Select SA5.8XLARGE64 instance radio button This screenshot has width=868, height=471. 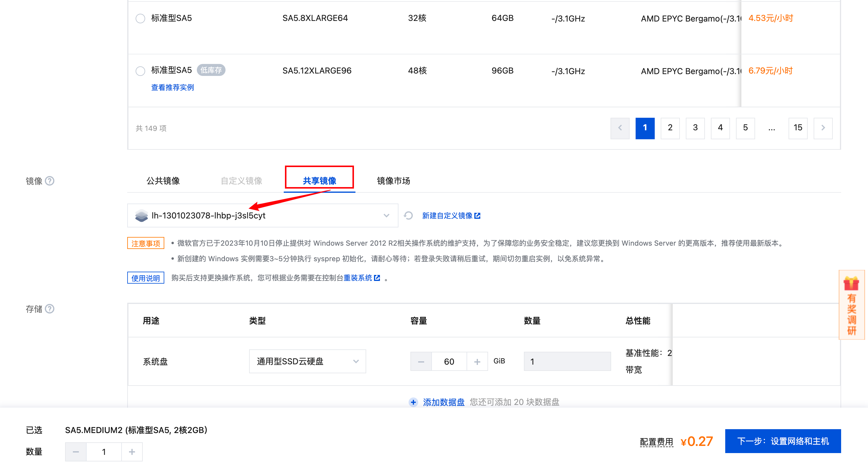point(140,18)
